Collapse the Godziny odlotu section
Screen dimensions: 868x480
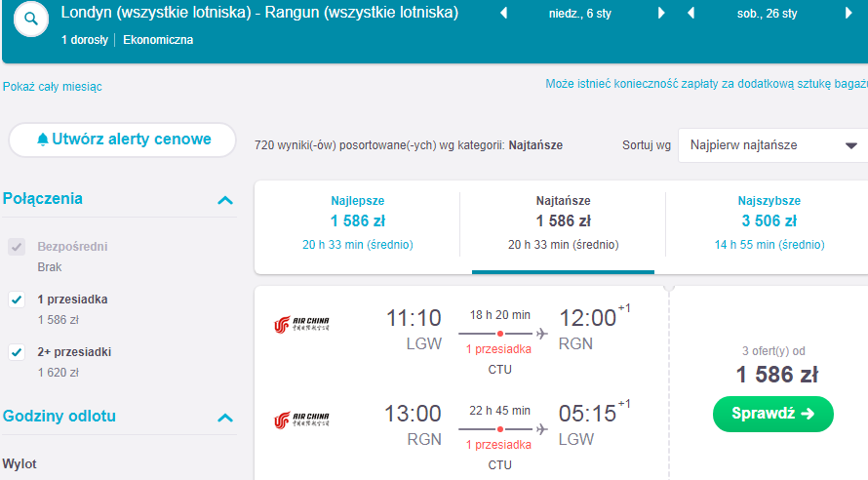224,418
